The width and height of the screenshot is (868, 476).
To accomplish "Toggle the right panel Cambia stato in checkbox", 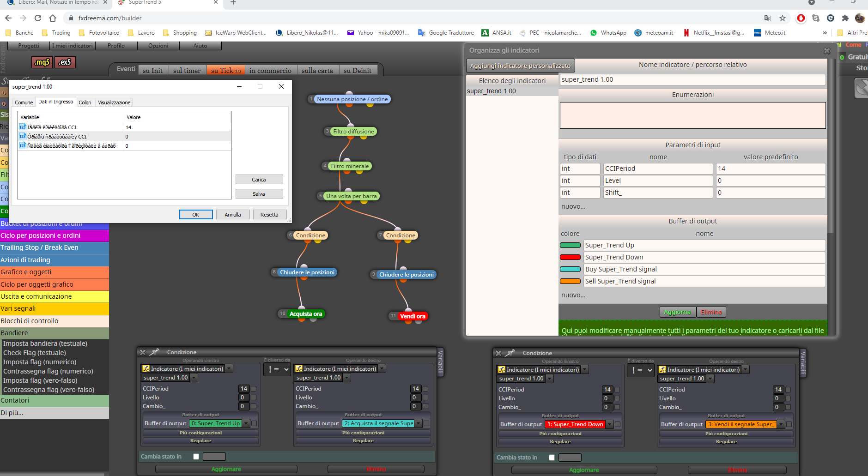I will point(552,458).
